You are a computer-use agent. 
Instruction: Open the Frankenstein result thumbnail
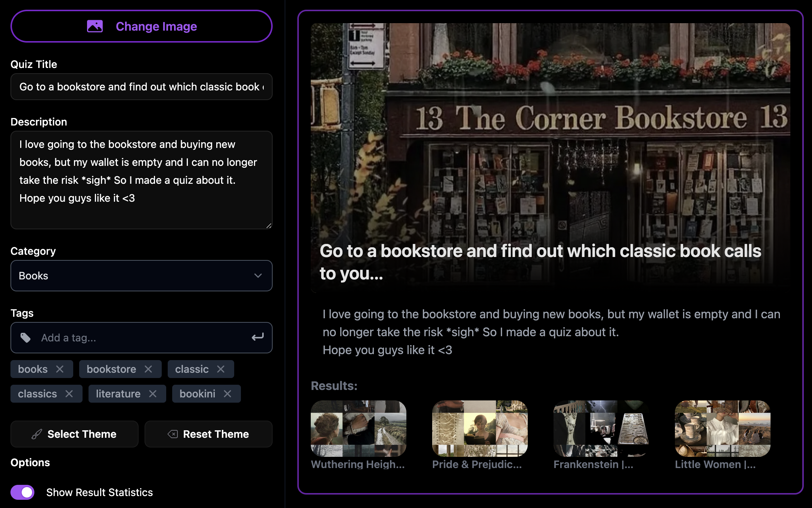tap(601, 428)
